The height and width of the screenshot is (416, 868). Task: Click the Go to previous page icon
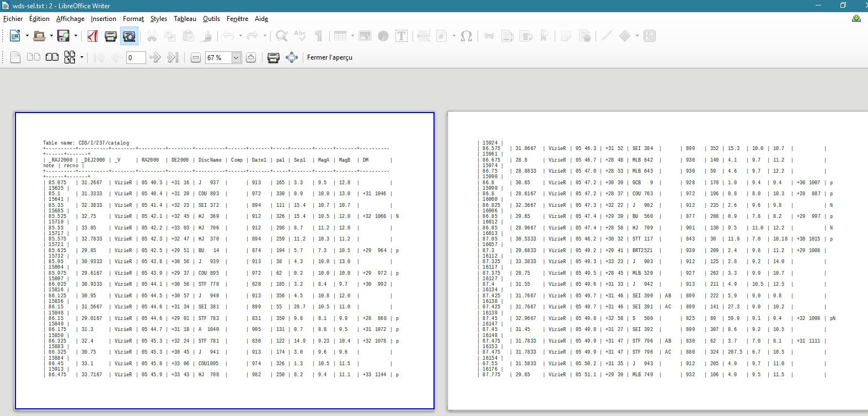click(x=117, y=57)
